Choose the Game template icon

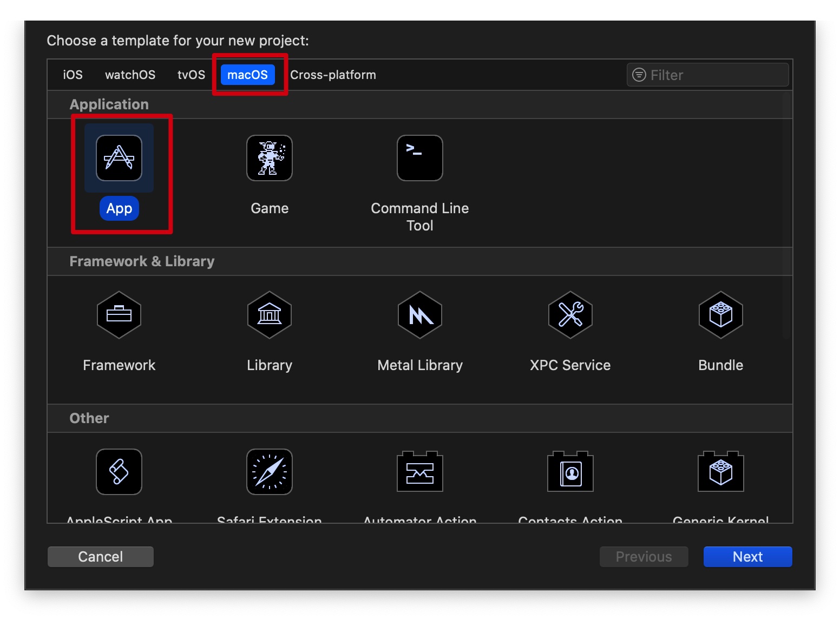pos(270,158)
